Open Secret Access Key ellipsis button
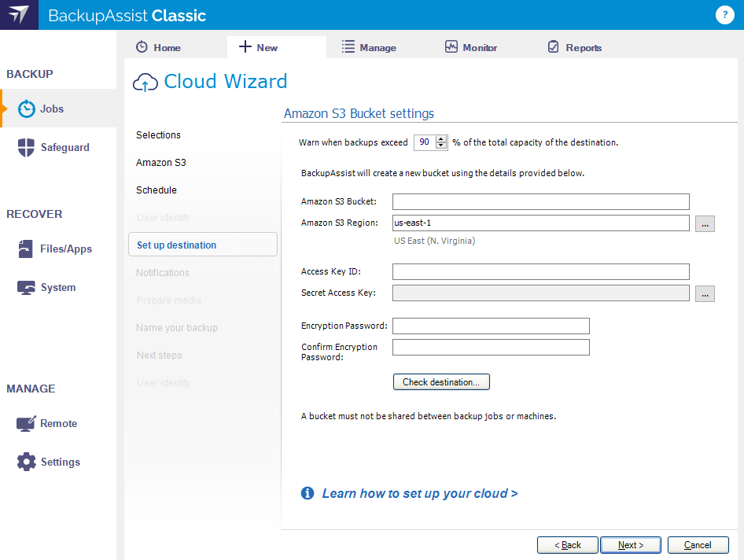 (x=705, y=293)
